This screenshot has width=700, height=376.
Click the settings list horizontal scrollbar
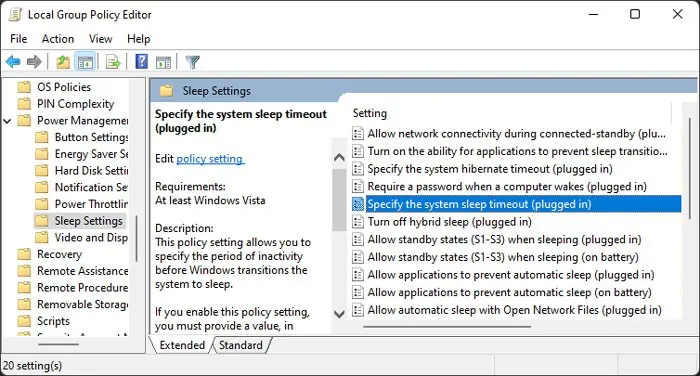[x=447, y=326]
